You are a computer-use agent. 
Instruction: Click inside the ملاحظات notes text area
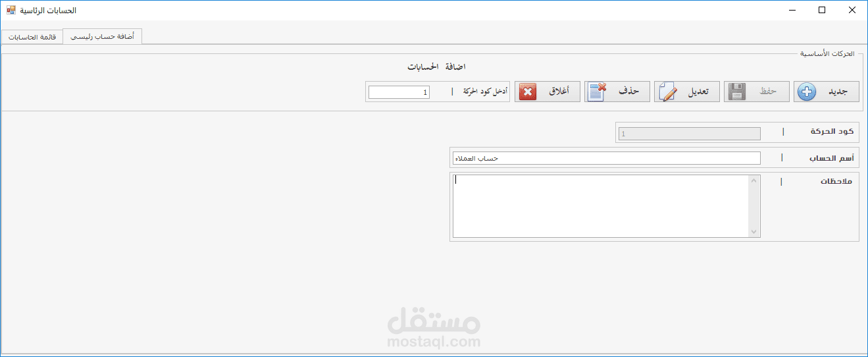coord(601,206)
